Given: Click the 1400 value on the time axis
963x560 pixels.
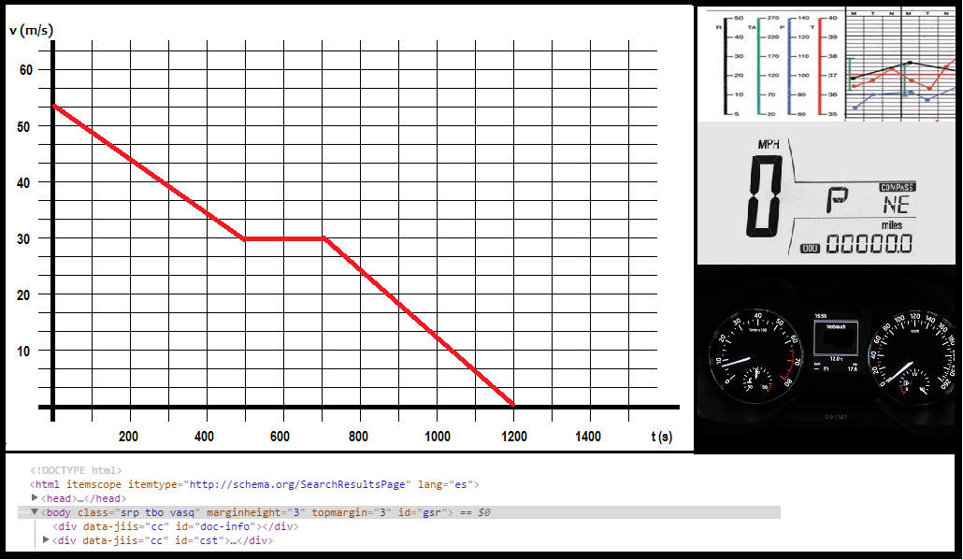Looking at the screenshot, I should click(x=588, y=437).
